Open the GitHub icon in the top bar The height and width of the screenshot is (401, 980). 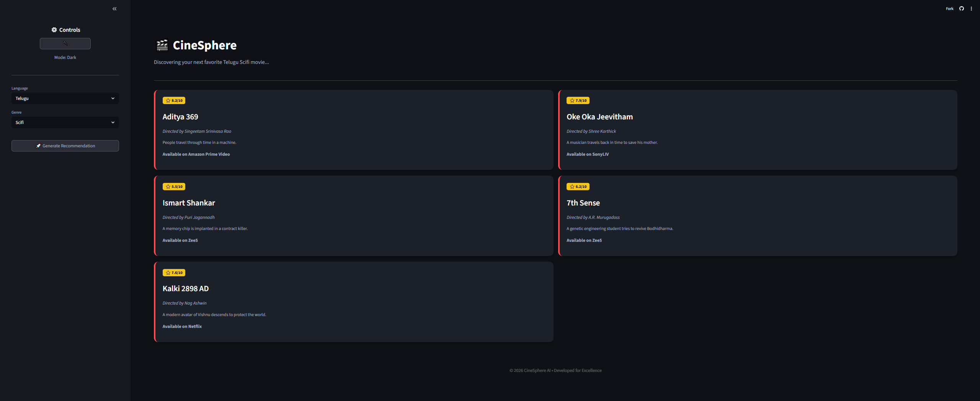pyautogui.click(x=962, y=8)
